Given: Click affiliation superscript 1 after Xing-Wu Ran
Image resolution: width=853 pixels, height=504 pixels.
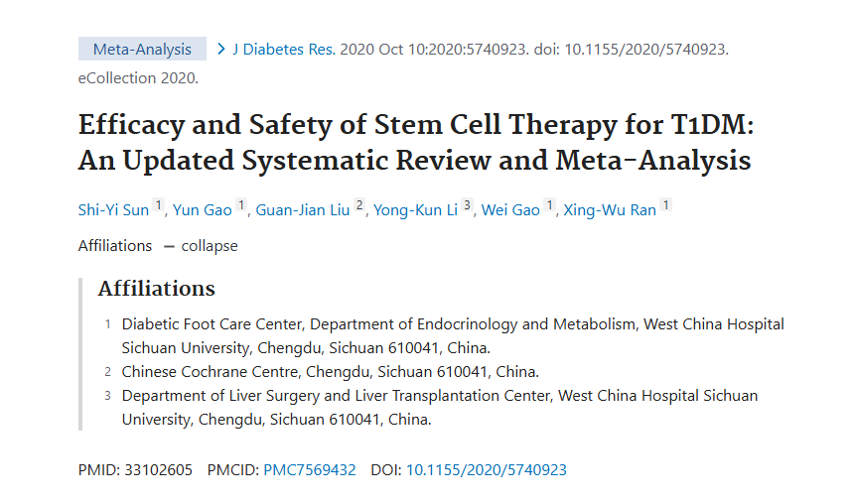Looking at the screenshot, I should 666,206.
